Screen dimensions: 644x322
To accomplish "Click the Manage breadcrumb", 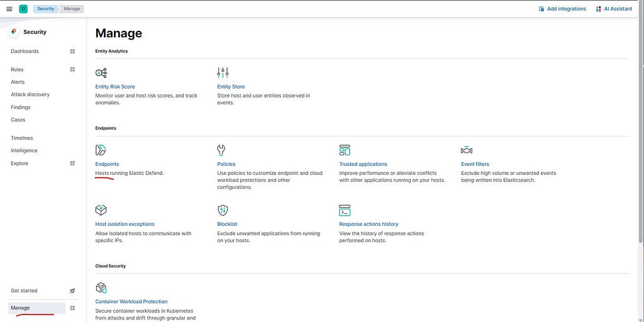I will 72,9.
